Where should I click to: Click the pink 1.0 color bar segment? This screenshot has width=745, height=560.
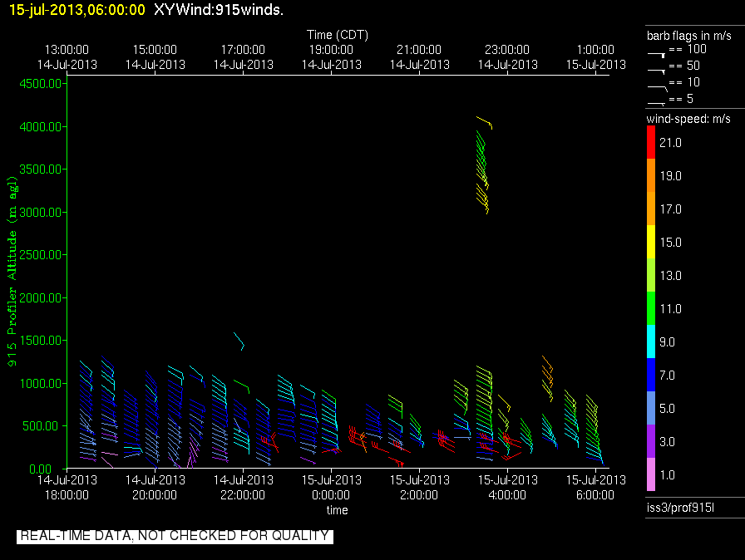651,474
